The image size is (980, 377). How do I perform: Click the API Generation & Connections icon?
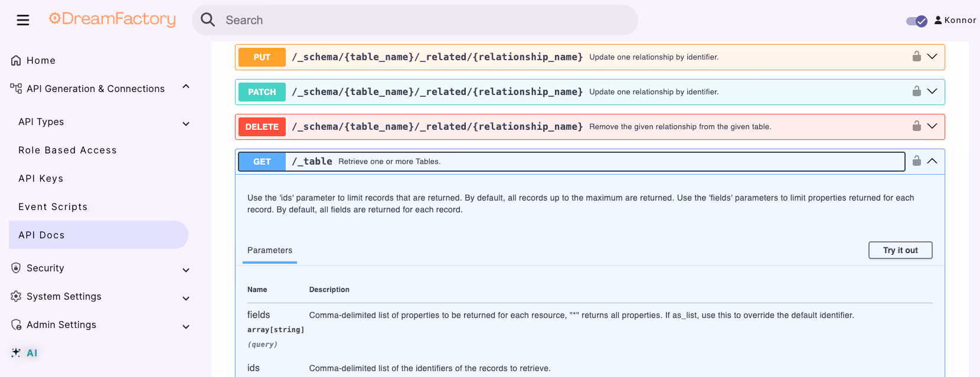click(16, 88)
